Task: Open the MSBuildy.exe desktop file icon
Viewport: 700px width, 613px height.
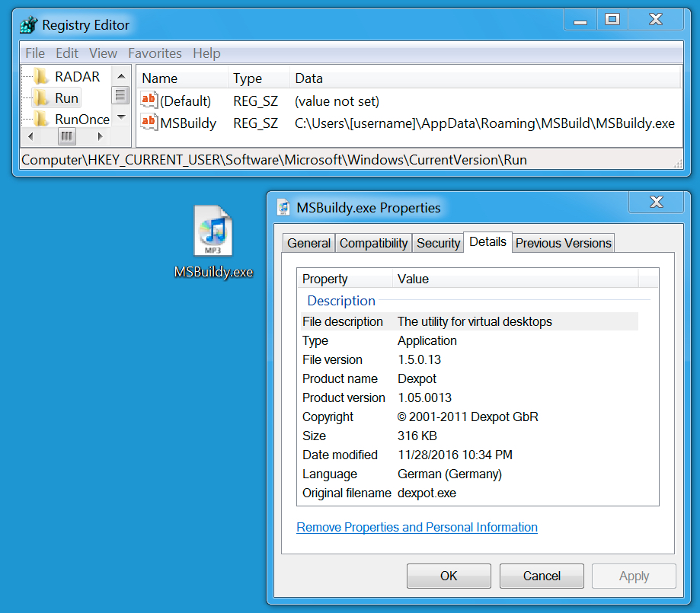Action: coord(213,232)
